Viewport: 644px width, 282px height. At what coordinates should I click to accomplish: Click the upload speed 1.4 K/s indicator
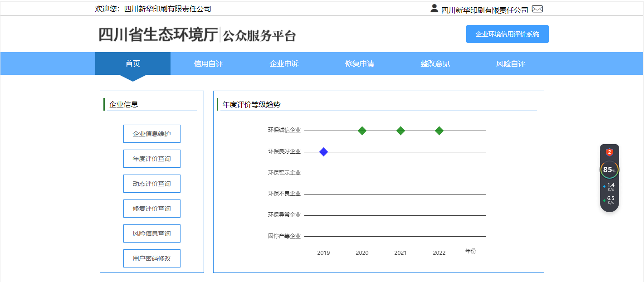610,187
